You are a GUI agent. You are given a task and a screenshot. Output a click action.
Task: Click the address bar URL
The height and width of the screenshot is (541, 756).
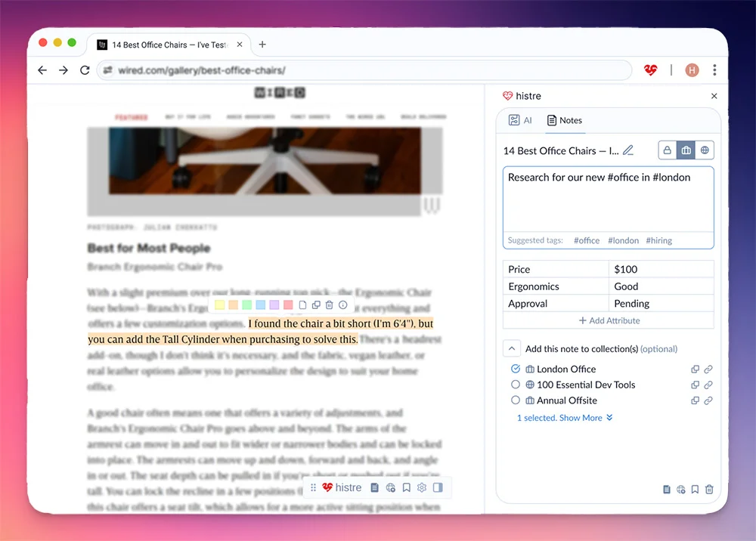202,70
